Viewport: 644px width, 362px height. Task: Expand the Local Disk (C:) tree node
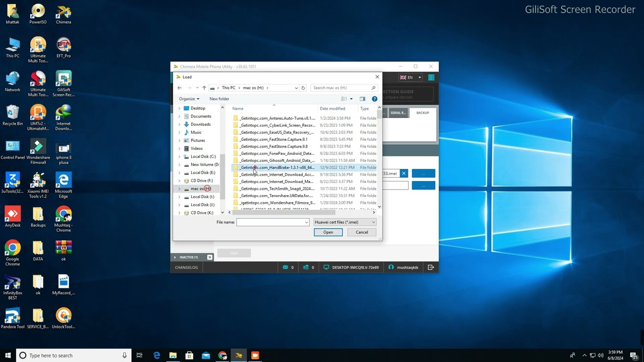click(180, 156)
